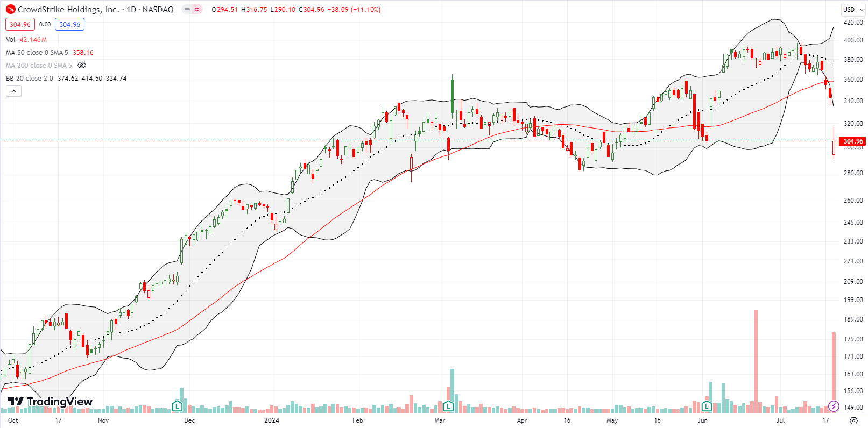Click the 199.00 price axis label
868x428 pixels.
pos(853,300)
